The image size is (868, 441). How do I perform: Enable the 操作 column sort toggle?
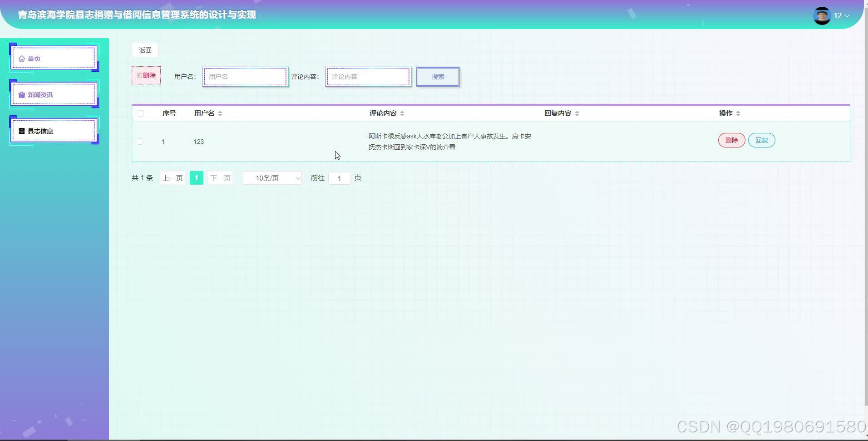click(739, 113)
